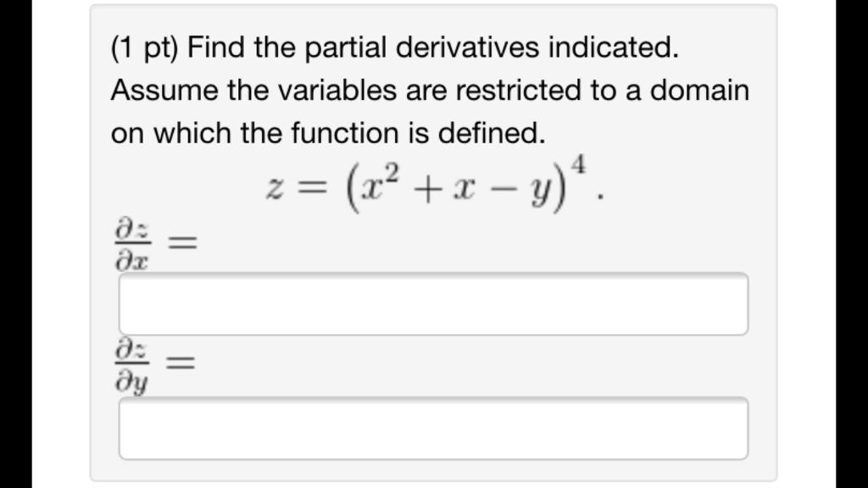Screen dimensions: 868x488
Task: Click inside the ∂z/∂x answer field
Action: (433, 303)
